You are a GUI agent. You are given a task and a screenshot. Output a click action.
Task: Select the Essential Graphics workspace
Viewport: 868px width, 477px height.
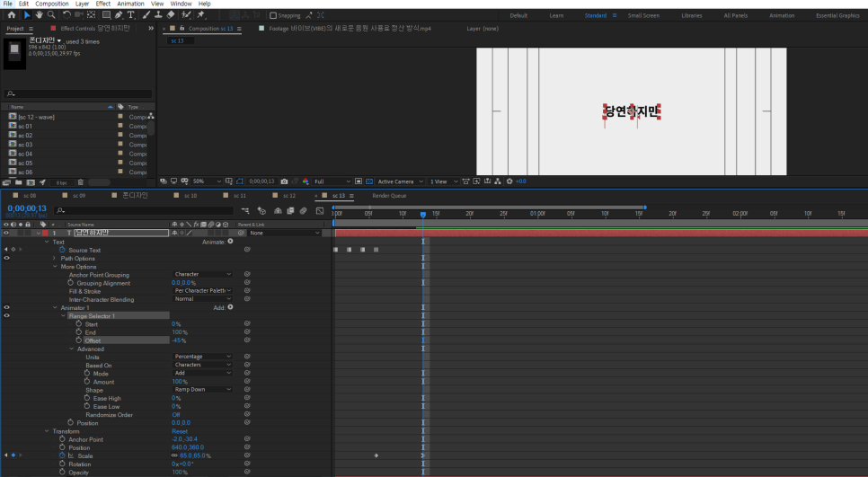click(x=837, y=15)
